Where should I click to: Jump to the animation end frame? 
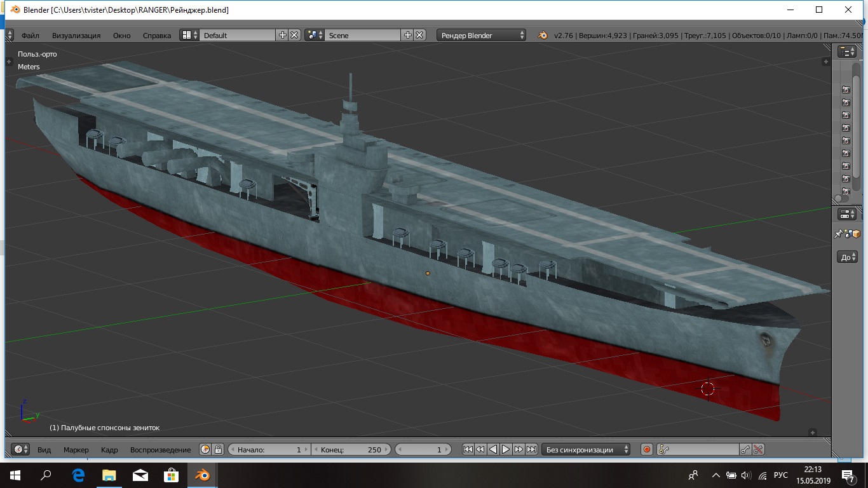531,449
